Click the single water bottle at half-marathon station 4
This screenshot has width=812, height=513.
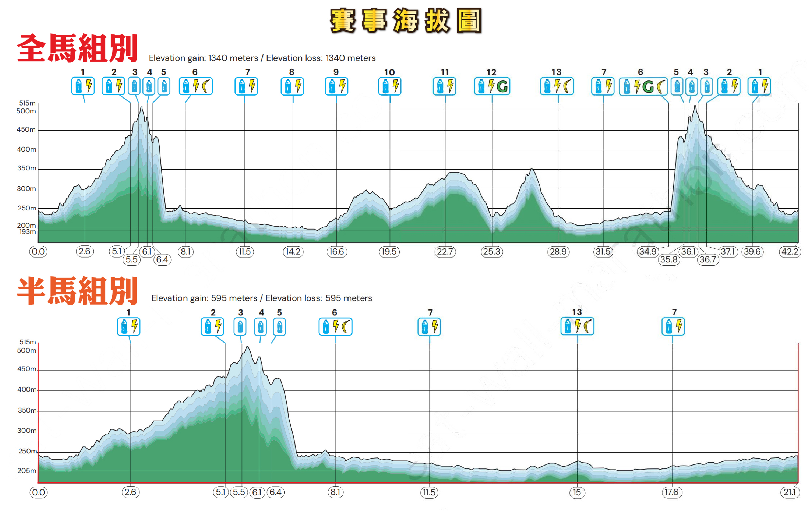261,327
